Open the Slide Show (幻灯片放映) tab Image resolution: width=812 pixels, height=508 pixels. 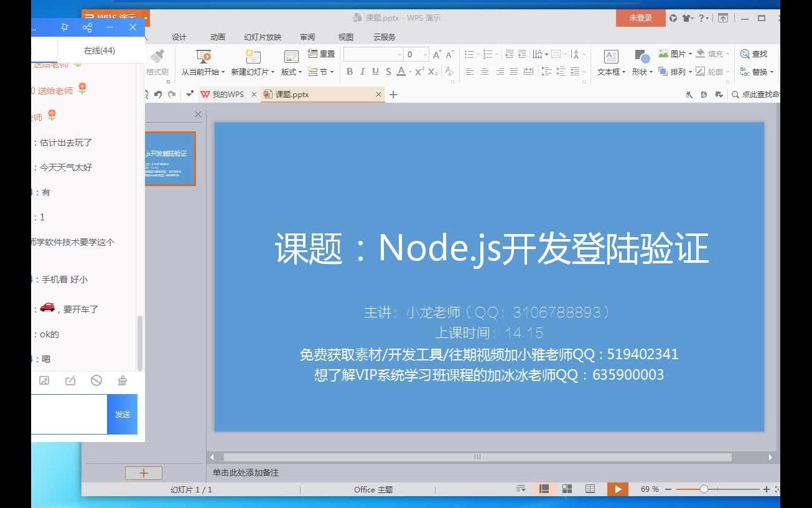[263, 37]
